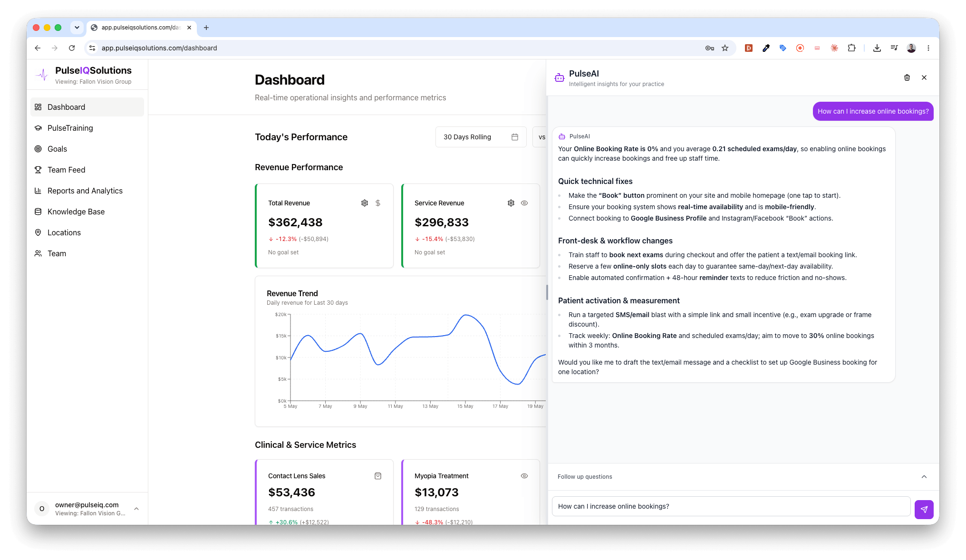Navigate to Locations
The width and height of the screenshot is (966, 560).
[87, 232]
